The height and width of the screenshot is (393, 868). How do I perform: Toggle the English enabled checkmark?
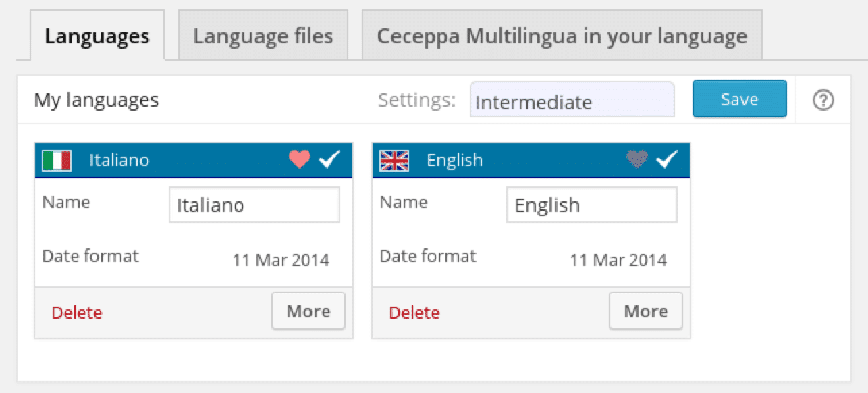point(667,159)
